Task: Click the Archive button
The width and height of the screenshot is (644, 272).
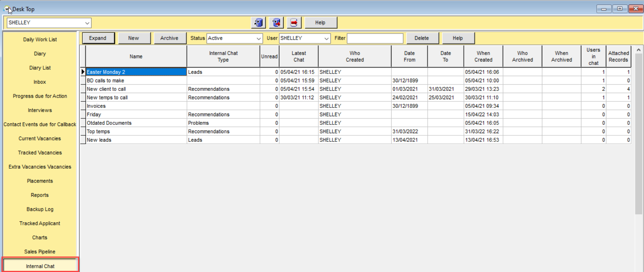Action: [169, 38]
